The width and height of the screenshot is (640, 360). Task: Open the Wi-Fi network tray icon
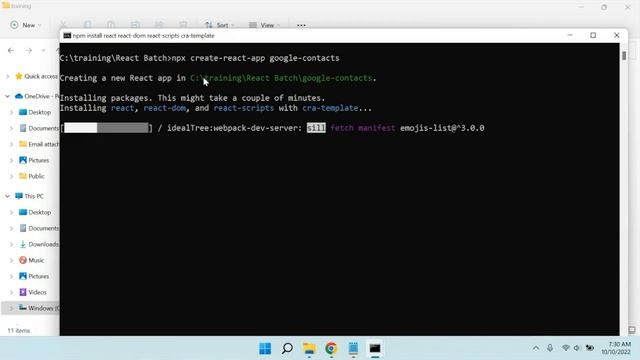pyautogui.click(x=565, y=348)
